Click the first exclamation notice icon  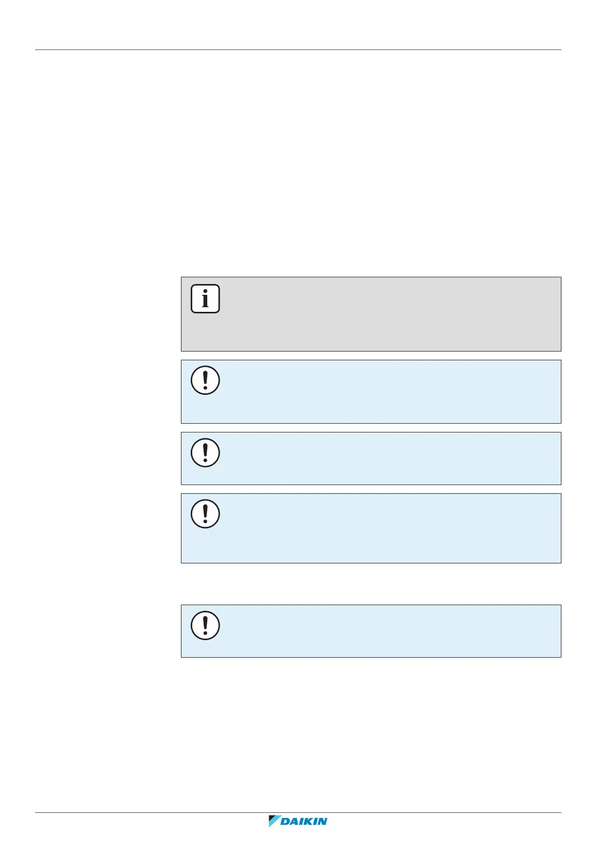205,380
